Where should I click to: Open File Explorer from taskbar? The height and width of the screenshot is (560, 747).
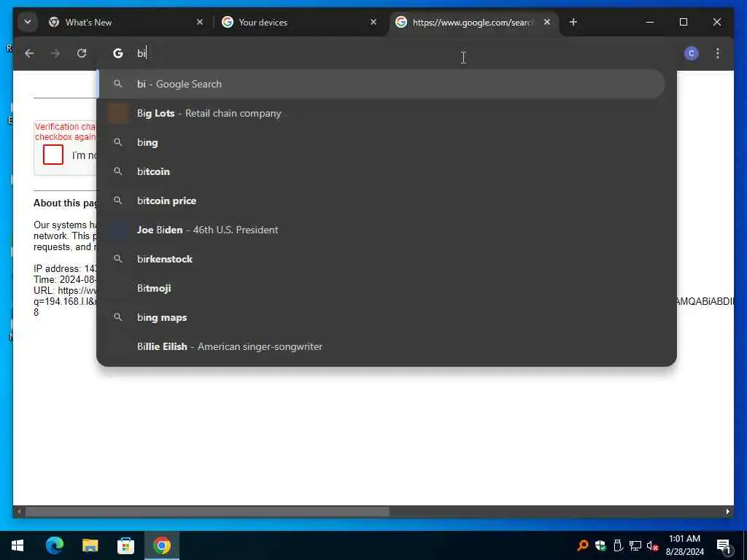(x=90, y=545)
